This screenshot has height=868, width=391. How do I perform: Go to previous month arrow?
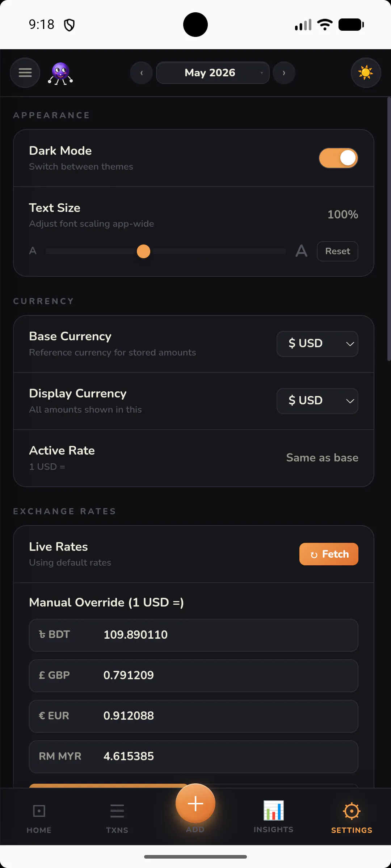pyautogui.click(x=141, y=73)
